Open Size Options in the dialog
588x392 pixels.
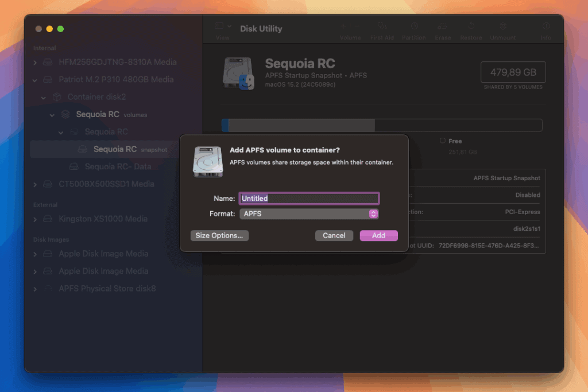click(219, 235)
